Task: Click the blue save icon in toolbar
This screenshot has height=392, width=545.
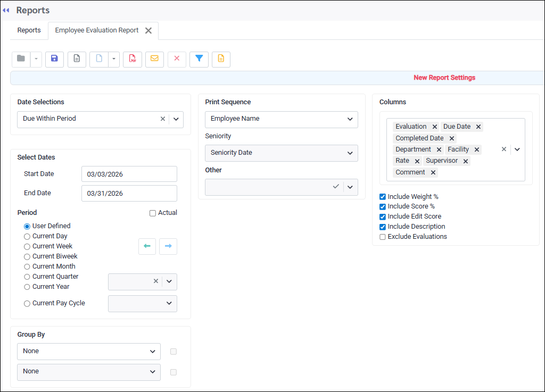Action: 54,59
